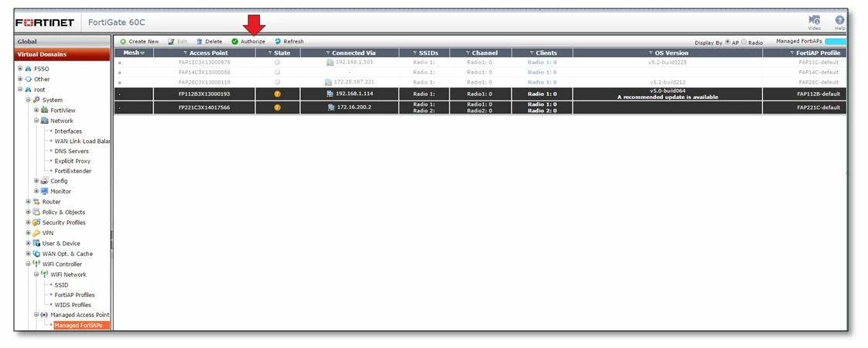Viewport: 868px width, 348px height.
Task: Expand the Policy & Objects node
Action: pos(28,212)
